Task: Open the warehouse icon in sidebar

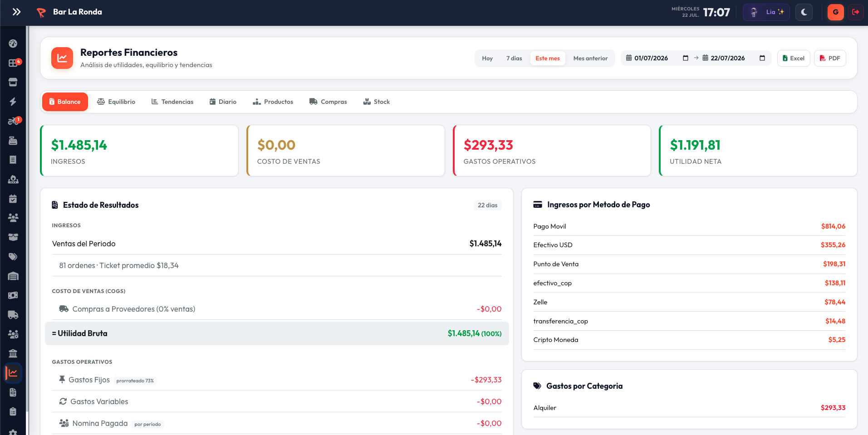Action: point(13,276)
